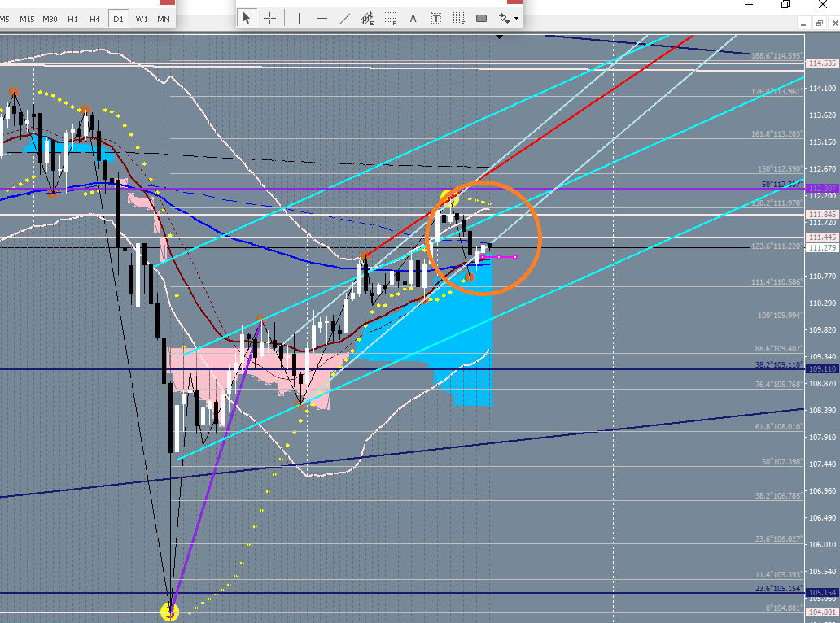Choose the Equidistant Channel tool
The width and height of the screenshot is (840, 623).
coord(367,18)
